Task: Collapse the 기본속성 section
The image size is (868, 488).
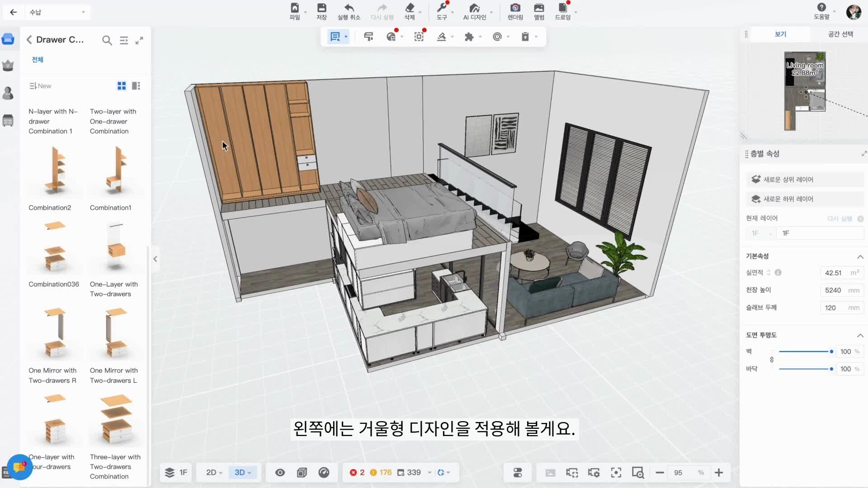Action: pyautogui.click(x=860, y=257)
